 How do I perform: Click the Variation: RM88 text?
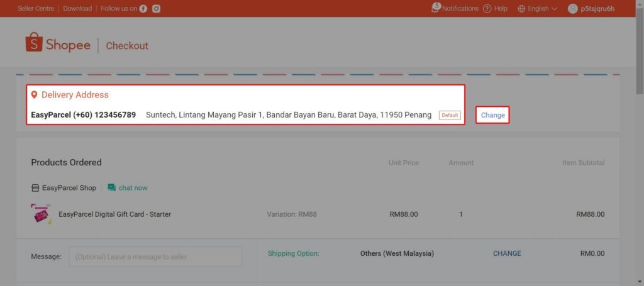click(292, 214)
